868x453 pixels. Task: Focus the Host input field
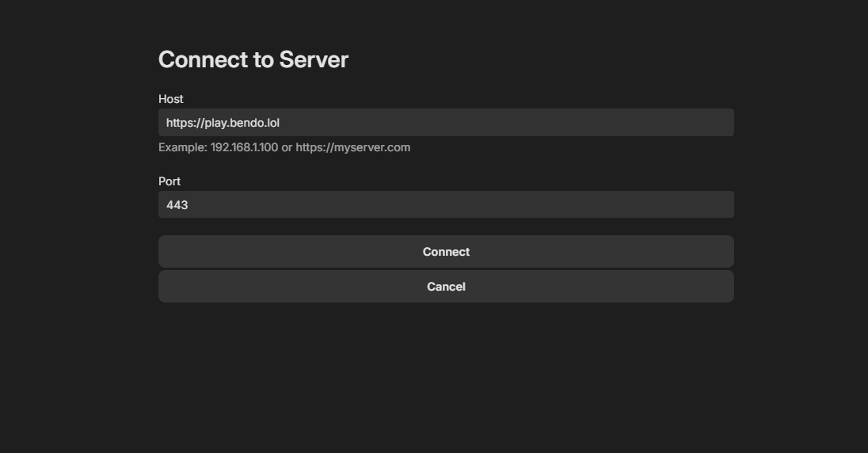(x=446, y=123)
